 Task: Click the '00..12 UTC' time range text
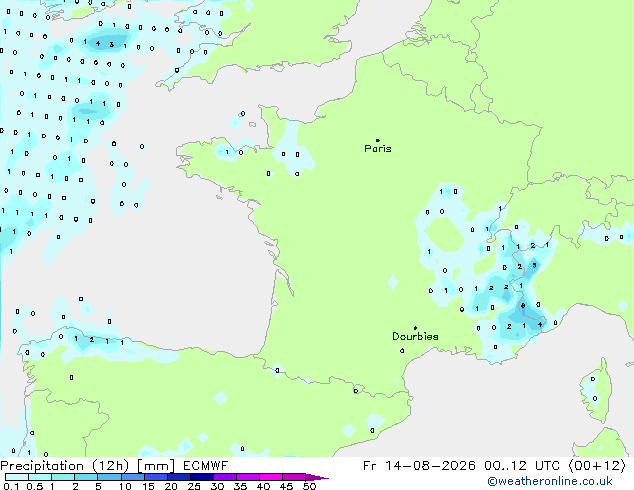(522, 466)
